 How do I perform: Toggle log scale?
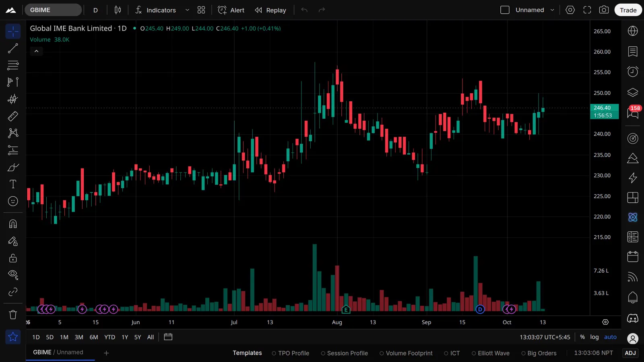(594, 337)
